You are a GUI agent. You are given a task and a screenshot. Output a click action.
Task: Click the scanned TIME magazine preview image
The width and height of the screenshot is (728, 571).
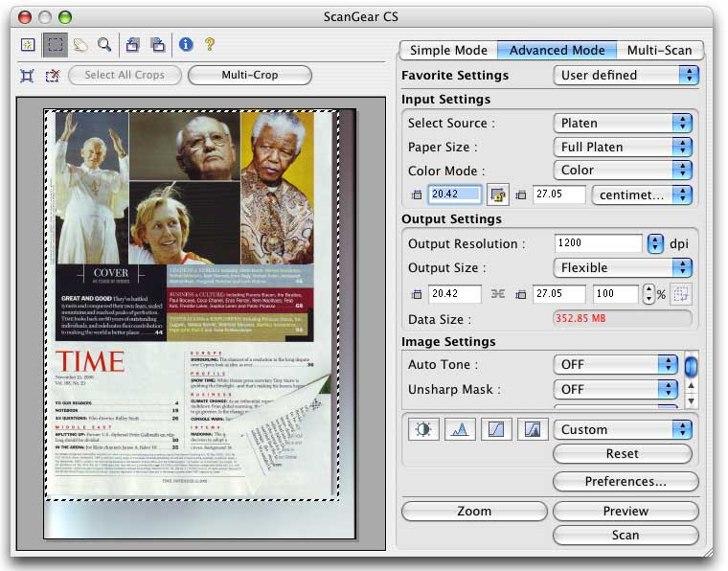point(192,305)
